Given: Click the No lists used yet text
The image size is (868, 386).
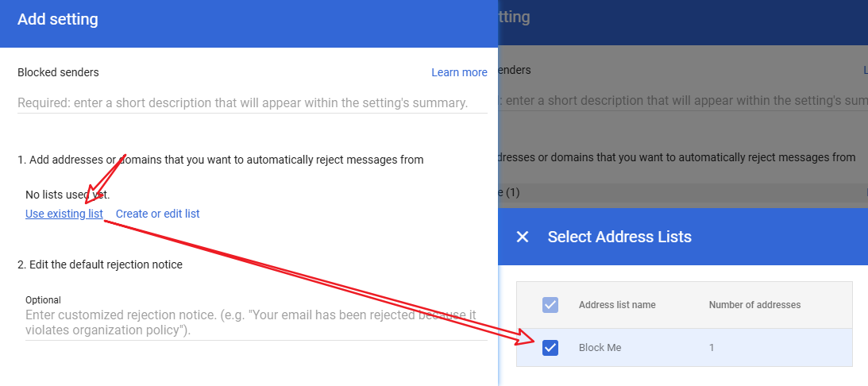Looking at the screenshot, I should pos(68,195).
